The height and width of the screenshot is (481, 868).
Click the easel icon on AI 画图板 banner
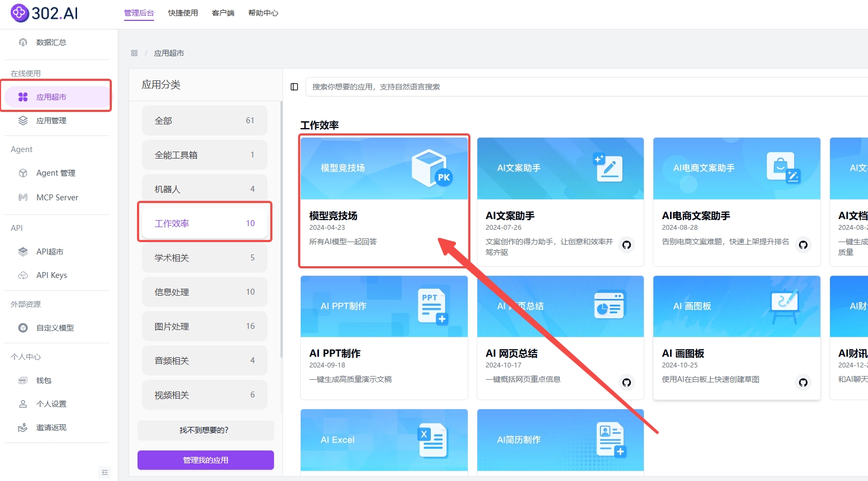click(785, 306)
